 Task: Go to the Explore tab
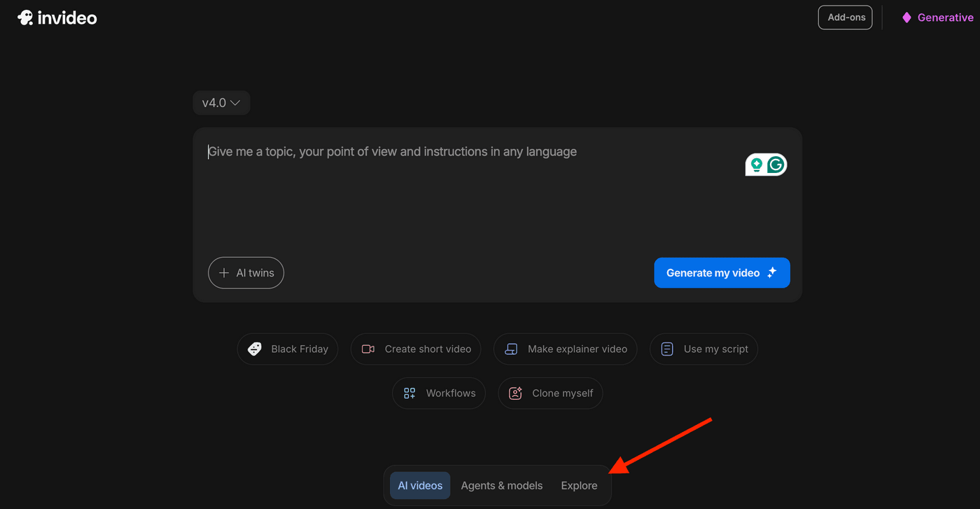[579, 486]
